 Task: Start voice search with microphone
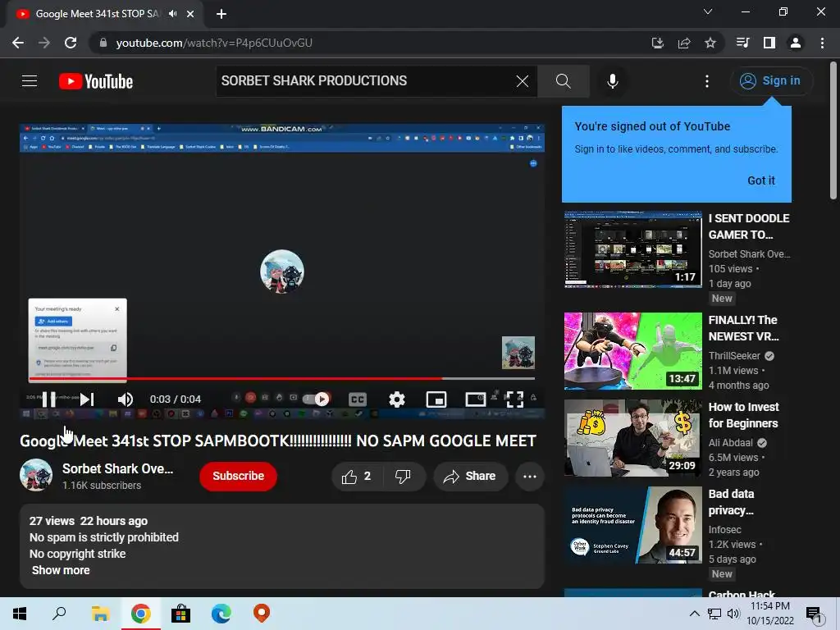(612, 81)
